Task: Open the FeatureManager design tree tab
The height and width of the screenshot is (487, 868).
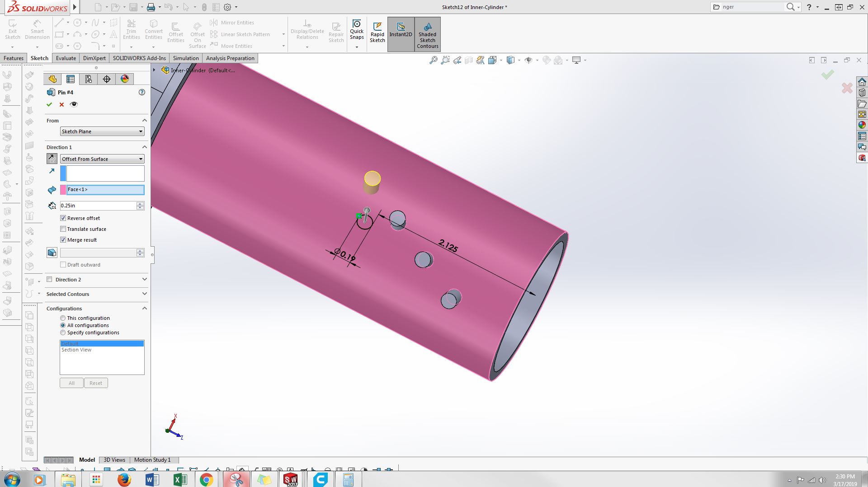Action: click(x=52, y=79)
